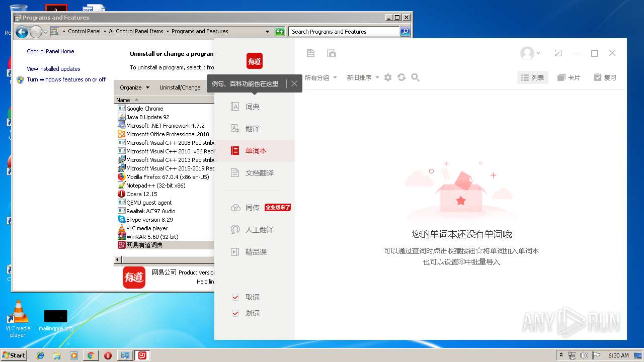Click Back arrow in Programs and Features
Viewport: 644px width, 362px height.
22,32
